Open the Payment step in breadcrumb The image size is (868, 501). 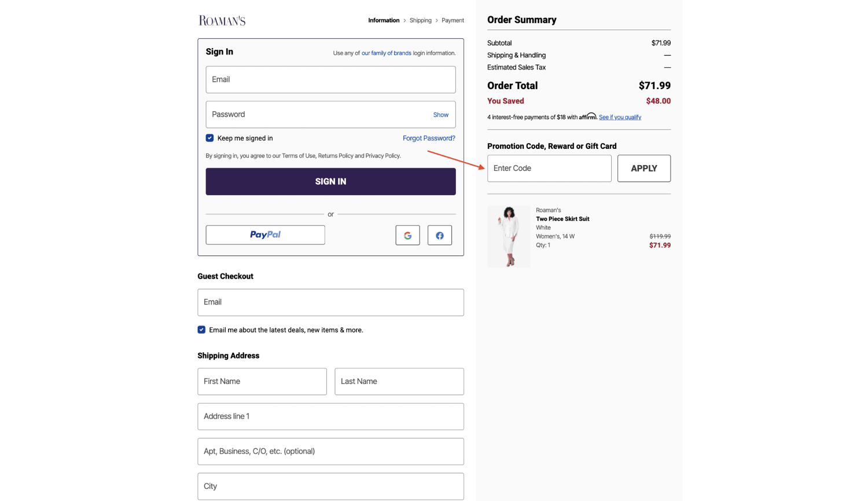pos(453,20)
